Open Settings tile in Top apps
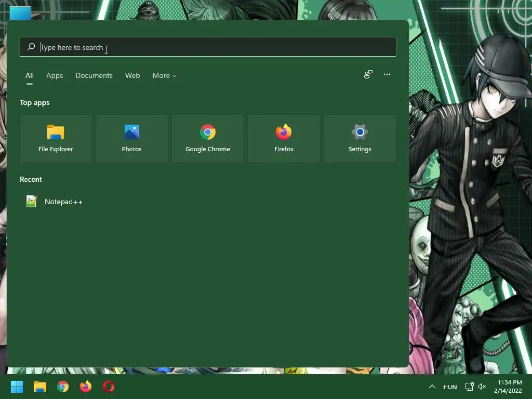Image resolution: width=532 pixels, height=399 pixels. point(360,139)
